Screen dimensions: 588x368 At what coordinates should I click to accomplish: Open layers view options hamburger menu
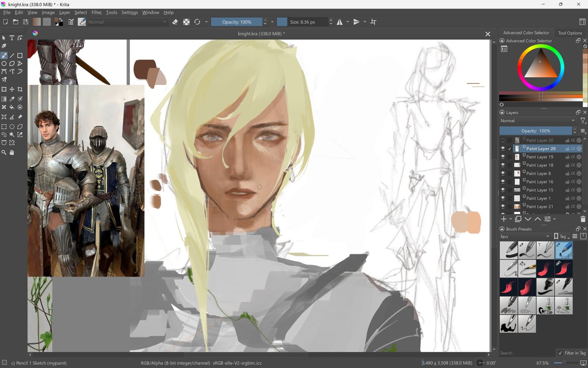coord(583,131)
